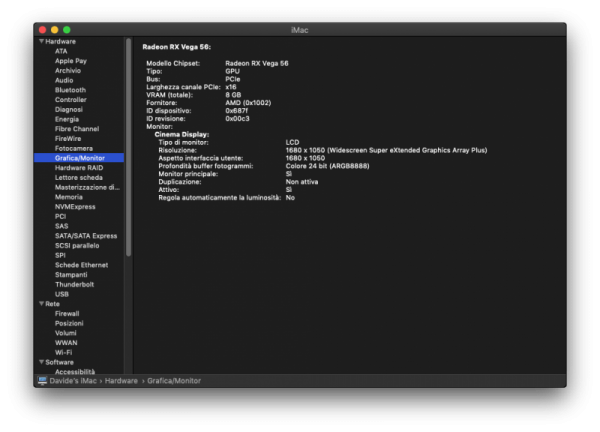600x432 pixels.
Task: Click the sidebar vertical scrollbar
Action: 128,150
